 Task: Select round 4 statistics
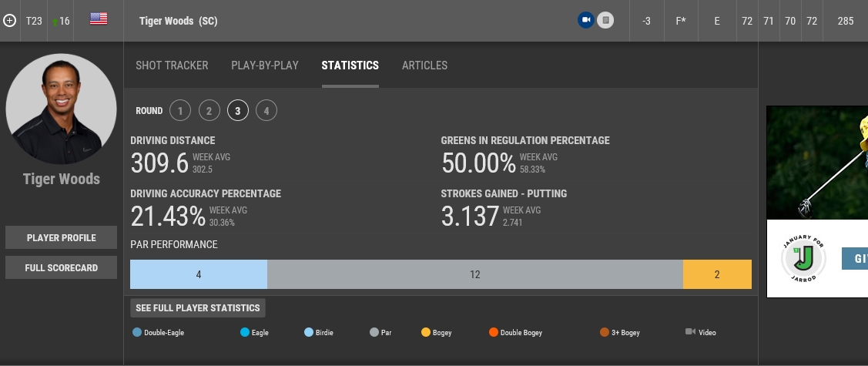[266, 111]
